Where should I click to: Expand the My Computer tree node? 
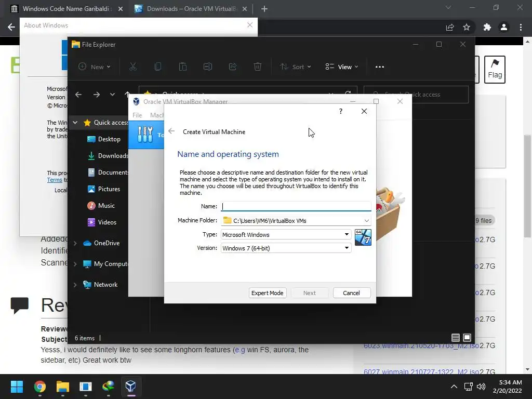pyautogui.click(x=75, y=264)
